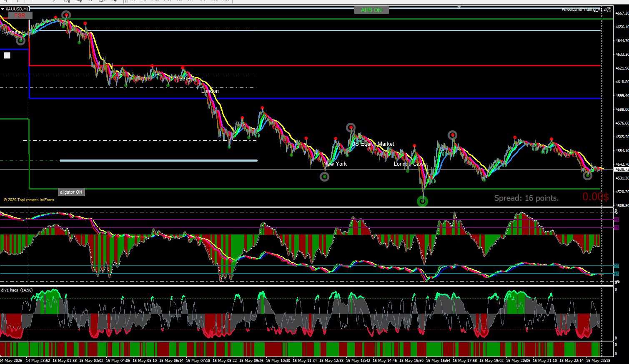This screenshot has width=629, height=364.
Task: Click the ringed red marker above US Equity Market
Action: (x=351, y=127)
